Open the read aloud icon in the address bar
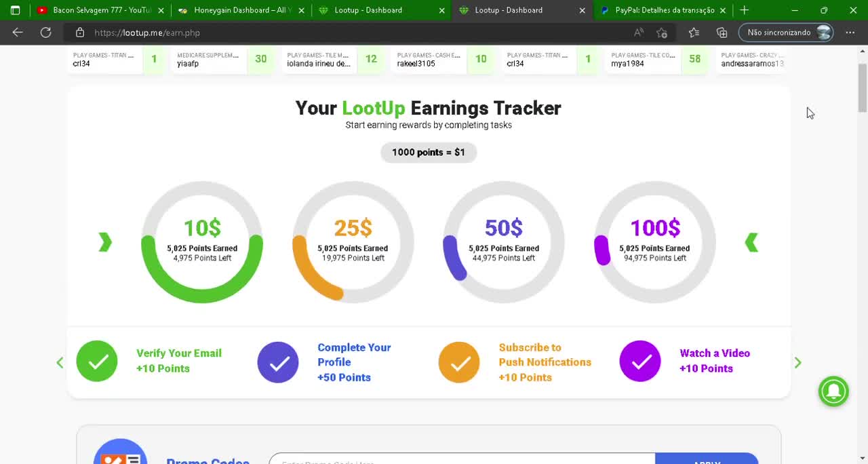Image resolution: width=868 pixels, height=464 pixels. pos(639,33)
